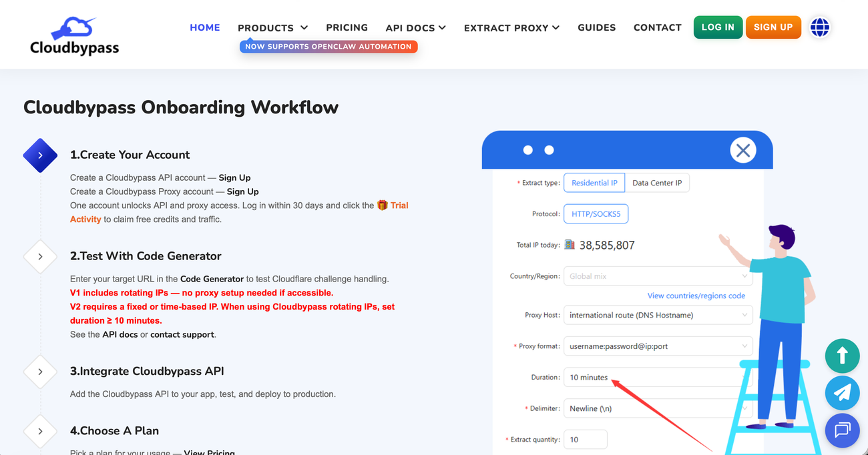868x455 pixels.
Task: Open the GUIDES page
Action: (x=596, y=27)
